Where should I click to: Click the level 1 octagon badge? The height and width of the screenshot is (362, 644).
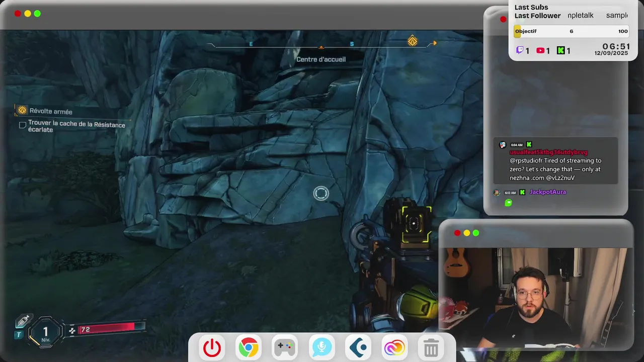(46, 332)
